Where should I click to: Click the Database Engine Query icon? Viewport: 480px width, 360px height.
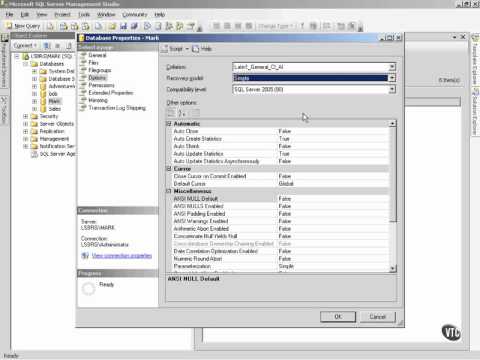tap(51, 26)
